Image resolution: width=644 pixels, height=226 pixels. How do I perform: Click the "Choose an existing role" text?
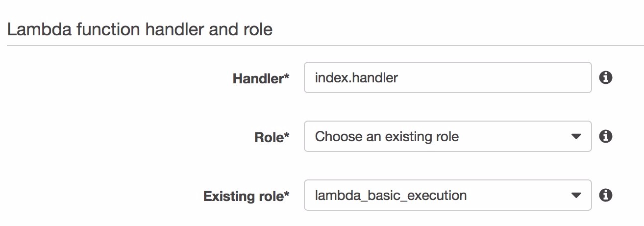pyautogui.click(x=387, y=136)
